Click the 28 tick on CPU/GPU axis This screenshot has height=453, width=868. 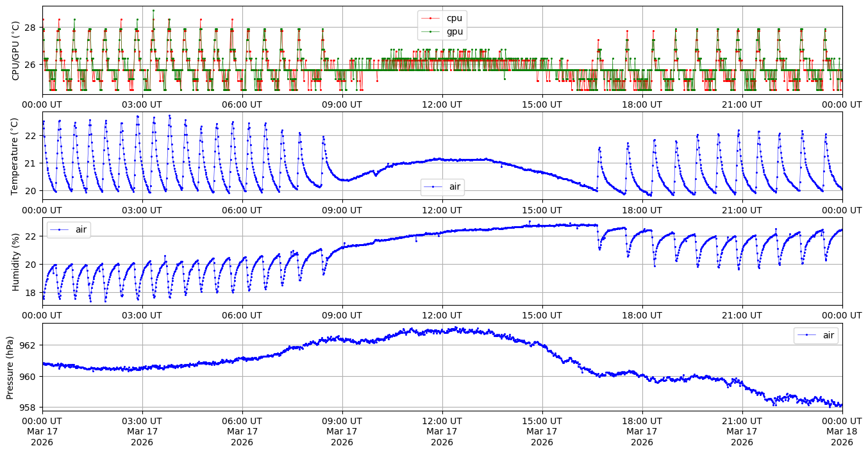pos(31,28)
